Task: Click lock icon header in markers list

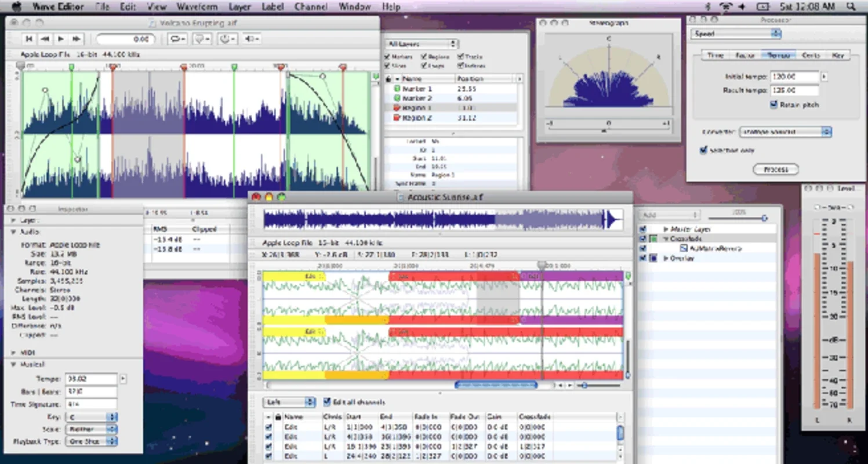Action: pyautogui.click(x=388, y=78)
